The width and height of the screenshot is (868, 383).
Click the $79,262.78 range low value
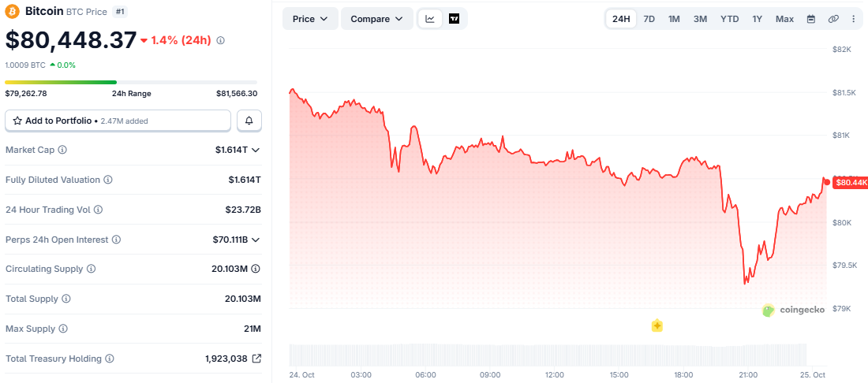tap(26, 94)
